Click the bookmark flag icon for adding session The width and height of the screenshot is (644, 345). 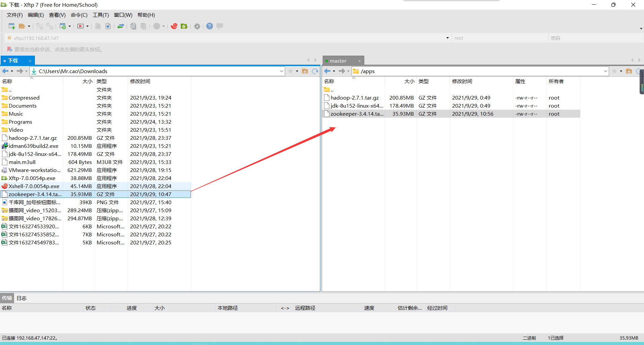(x=10, y=49)
